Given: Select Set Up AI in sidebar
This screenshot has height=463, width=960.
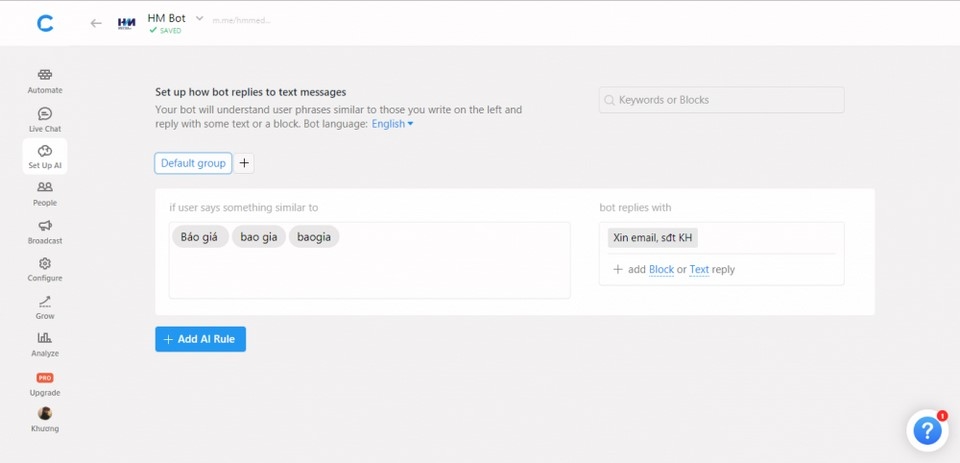Looking at the screenshot, I should click(45, 157).
